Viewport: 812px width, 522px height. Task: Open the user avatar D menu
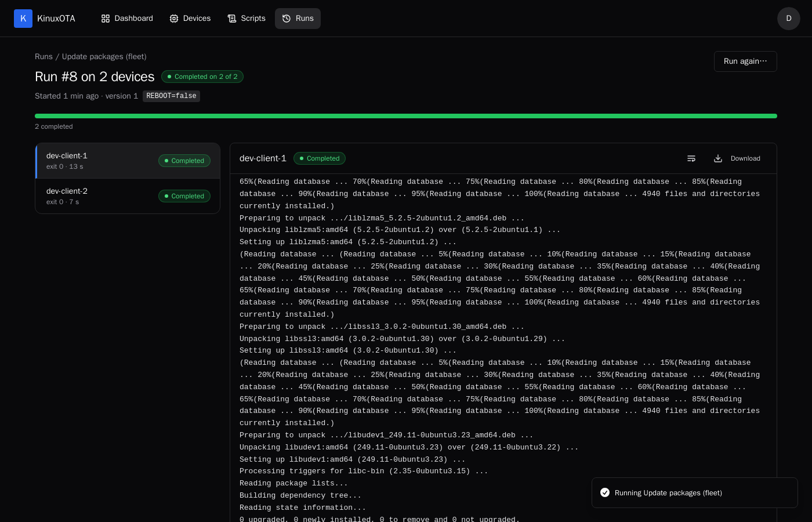pyautogui.click(x=789, y=19)
